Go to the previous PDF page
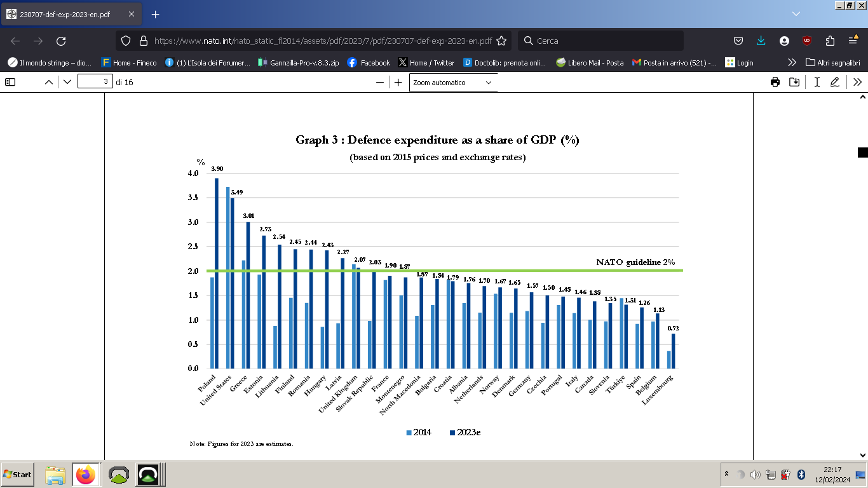The height and width of the screenshot is (488, 868). coord(48,82)
